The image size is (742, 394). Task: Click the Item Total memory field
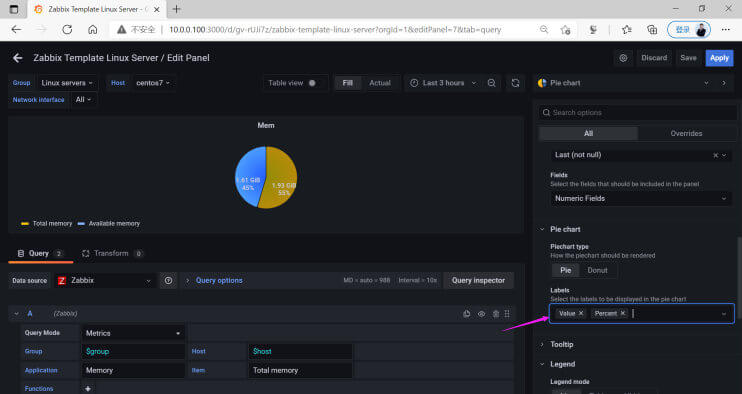300,370
